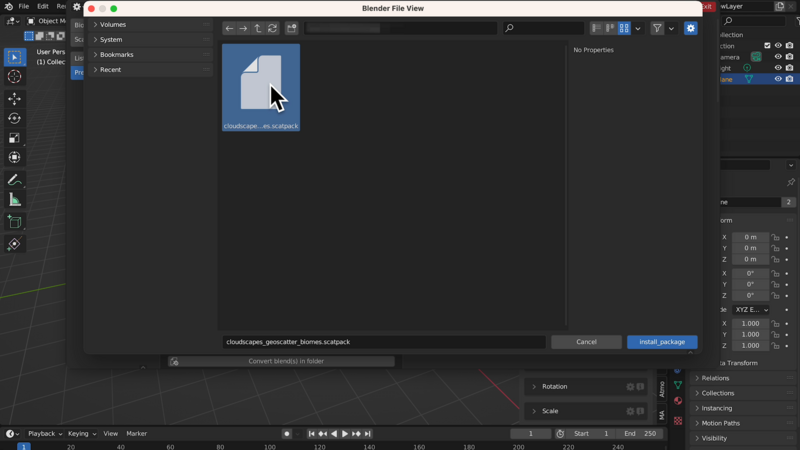Expand the System section
Viewport: 800px width, 450px height.
pos(150,39)
